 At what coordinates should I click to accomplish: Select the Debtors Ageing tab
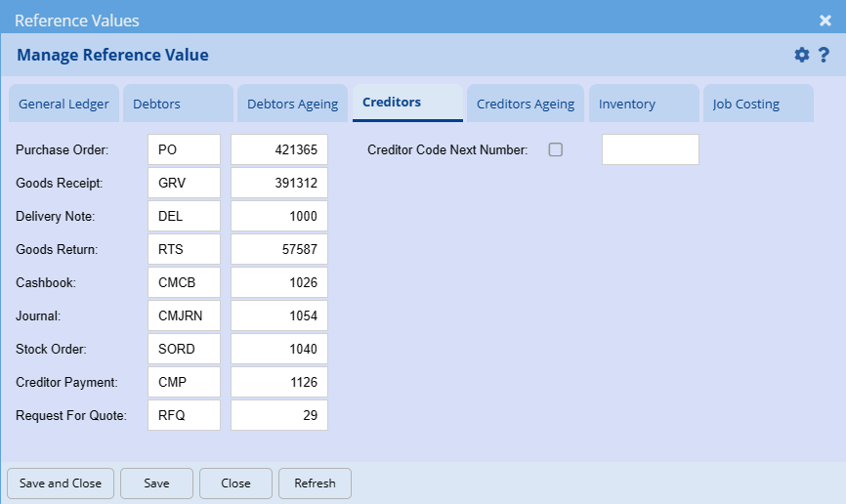(x=292, y=104)
